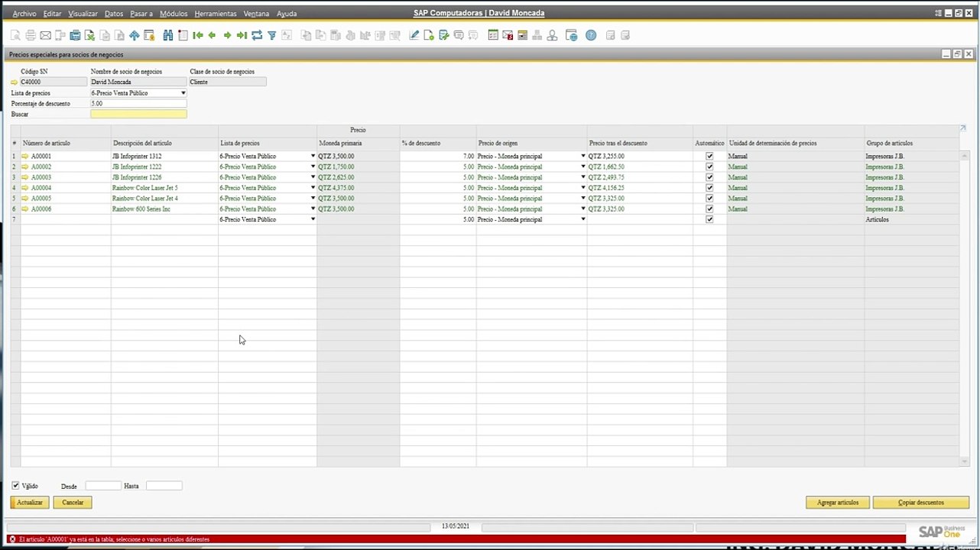Click the Cancelar button

[73, 503]
